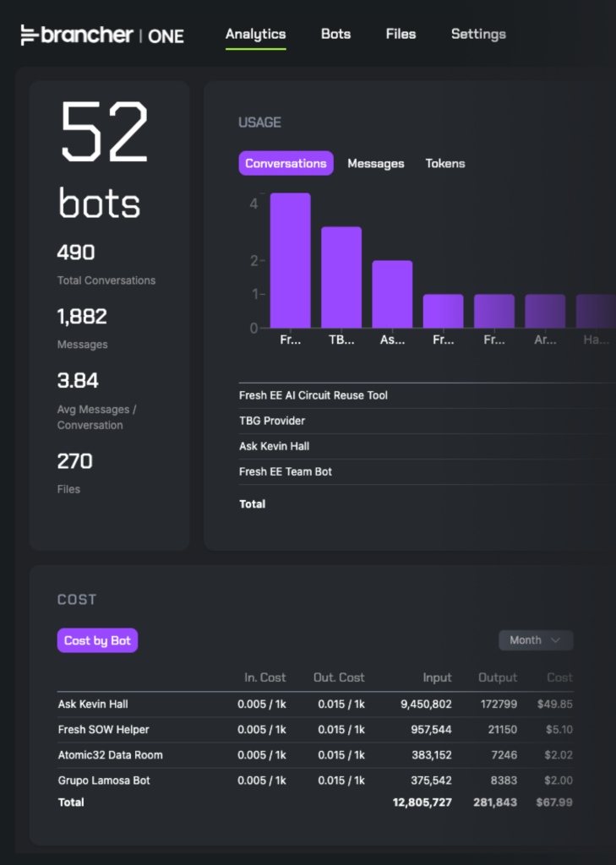Click the TB... chart bar
616x865 pixels.
pos(341,277)
